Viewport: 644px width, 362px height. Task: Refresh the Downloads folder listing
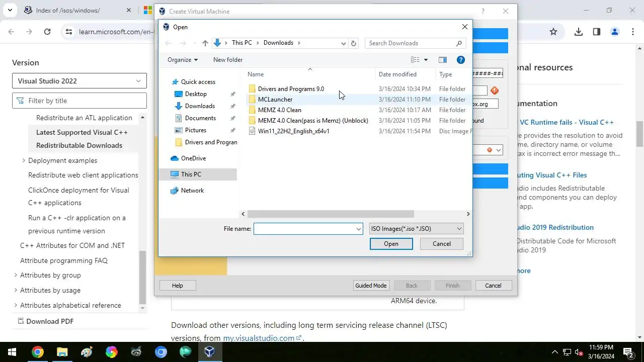[354, 43]
